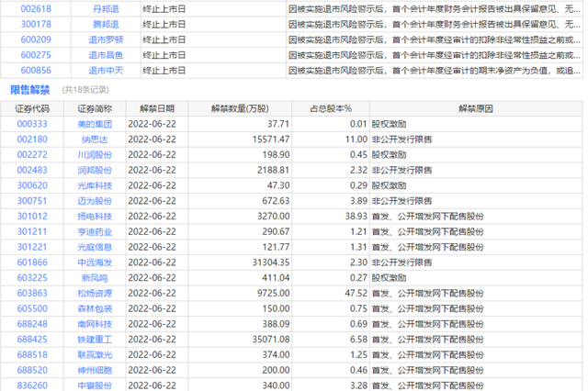
Task: Click stock name 润邦股份
Action: tap(95, 170)
